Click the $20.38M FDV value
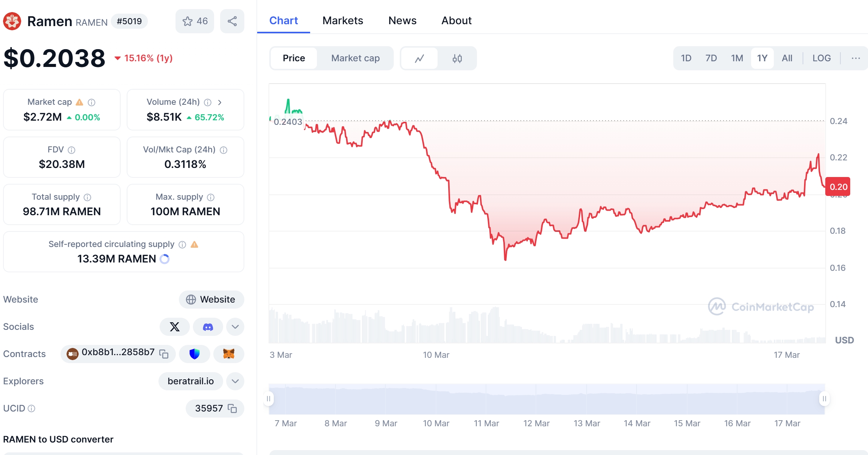868x455 pixels. 62,164
